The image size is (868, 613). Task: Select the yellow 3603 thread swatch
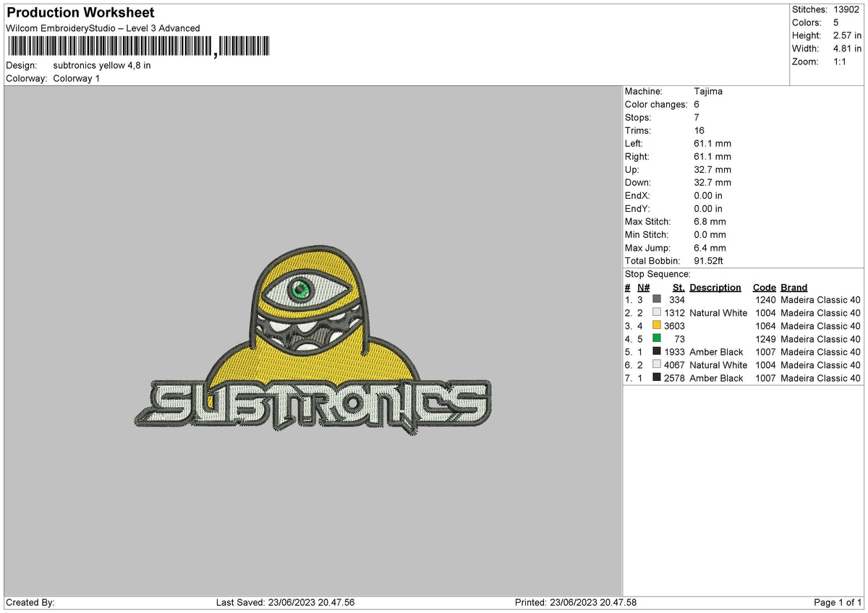(x=657, y=326)
